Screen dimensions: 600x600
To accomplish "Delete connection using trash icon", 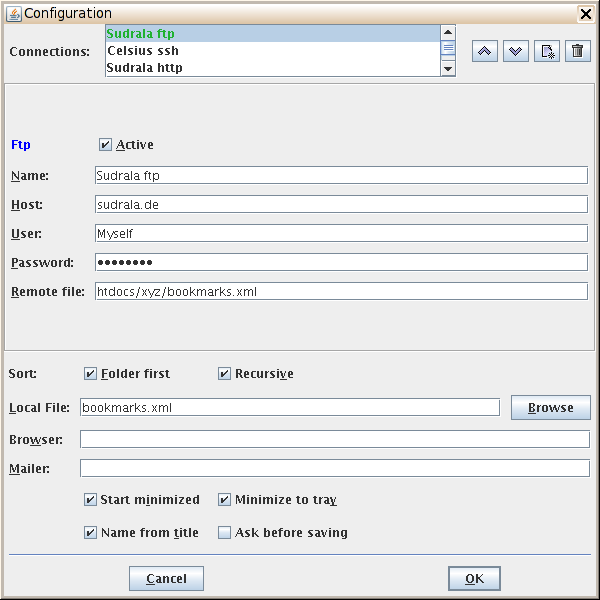I will pos(577,51).
